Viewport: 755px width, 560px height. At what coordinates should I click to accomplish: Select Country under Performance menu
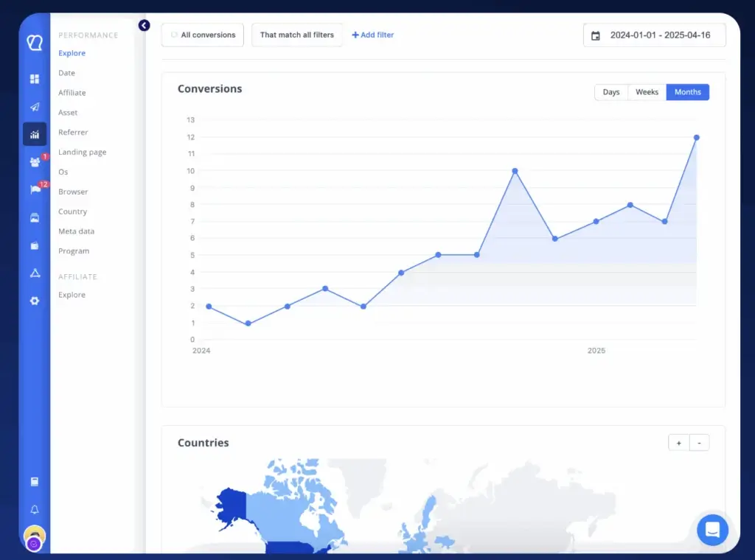pos(72,211)
